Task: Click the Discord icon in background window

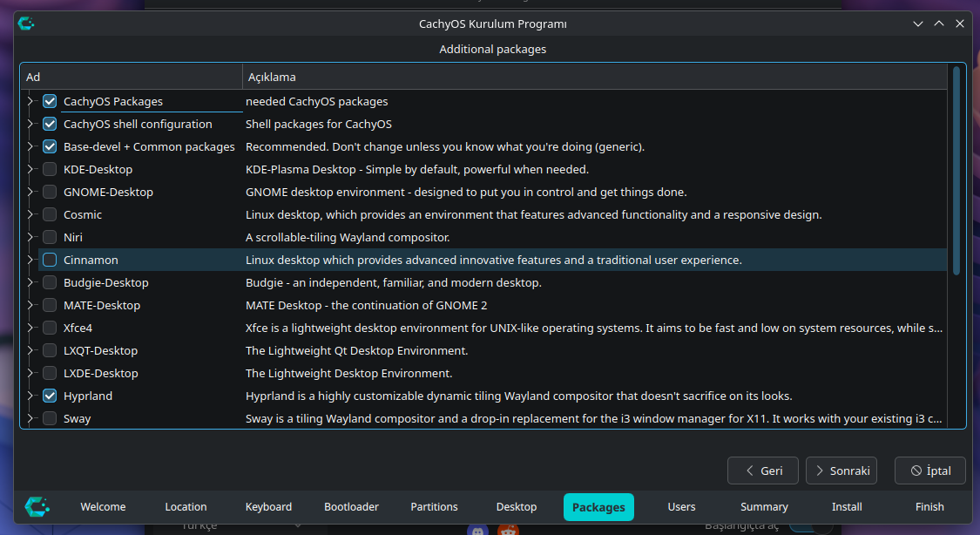Action: click(x=477, y=530)
